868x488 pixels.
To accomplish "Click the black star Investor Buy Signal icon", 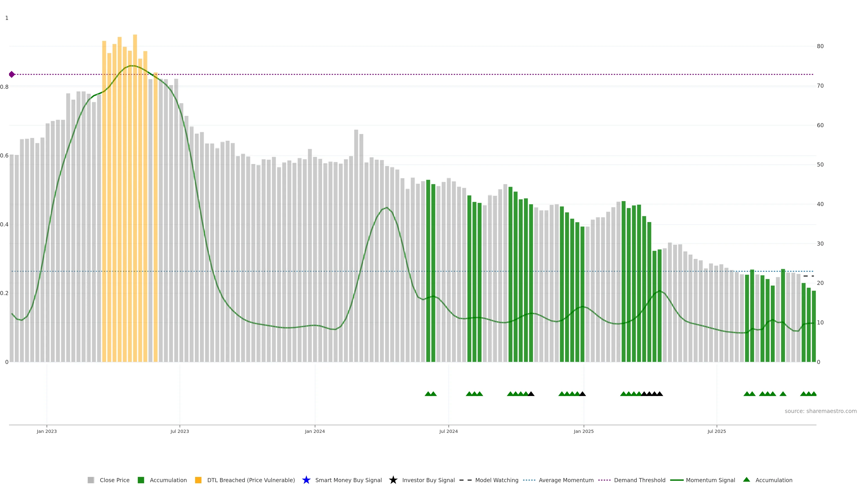I will tap(393, 480).
